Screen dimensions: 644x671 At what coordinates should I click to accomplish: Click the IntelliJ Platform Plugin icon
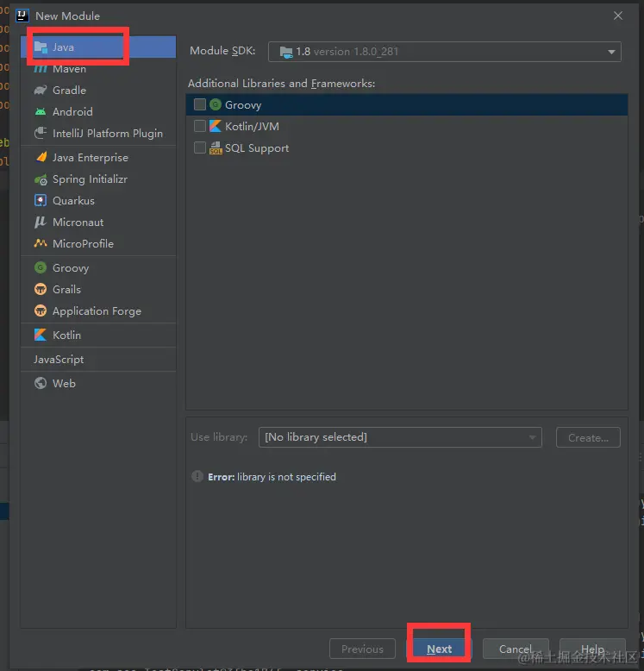point(41,133)
